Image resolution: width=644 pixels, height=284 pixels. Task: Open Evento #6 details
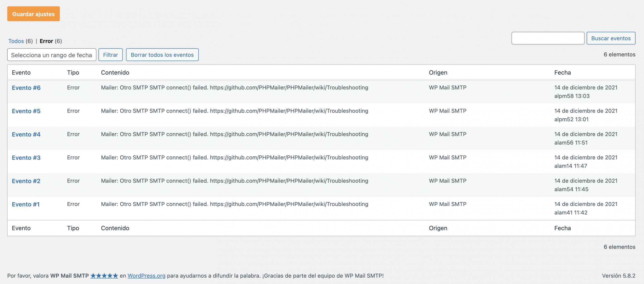click(x=26, y=88)
